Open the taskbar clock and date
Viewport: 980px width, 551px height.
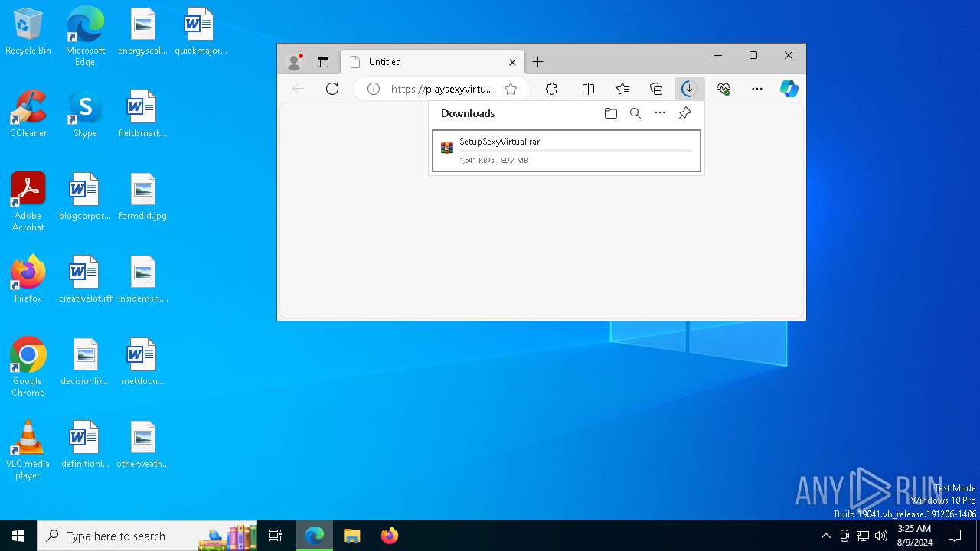click(x=914, y=536)
